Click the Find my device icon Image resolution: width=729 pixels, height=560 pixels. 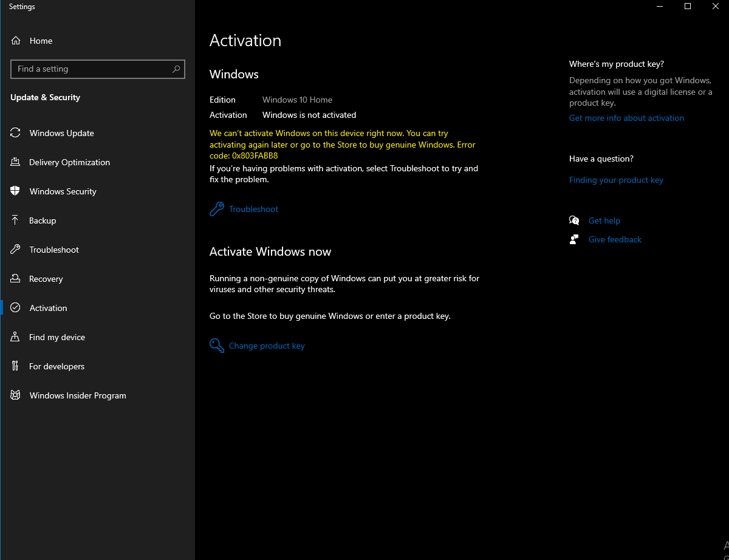pos(16,337)
